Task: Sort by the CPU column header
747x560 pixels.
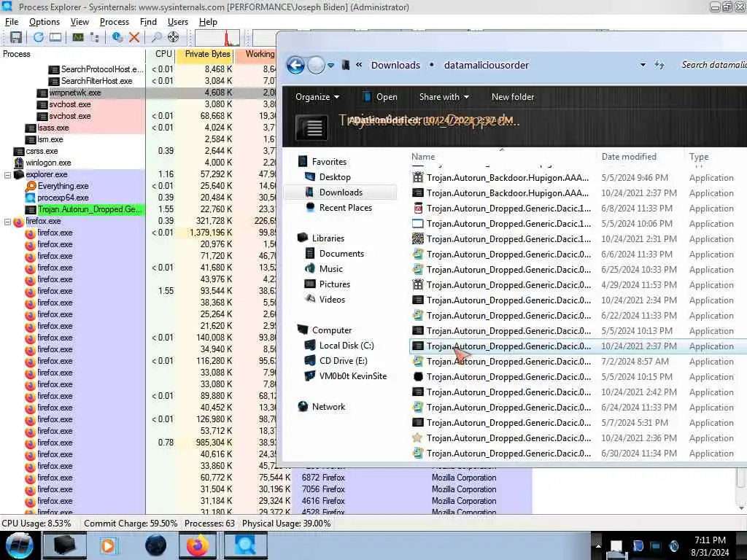Action: point(160,54)
